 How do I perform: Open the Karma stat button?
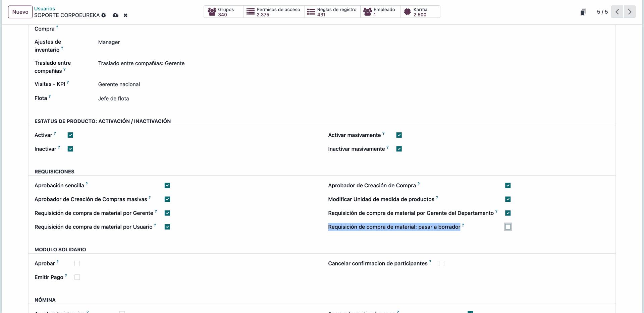(x=419, y=12)
